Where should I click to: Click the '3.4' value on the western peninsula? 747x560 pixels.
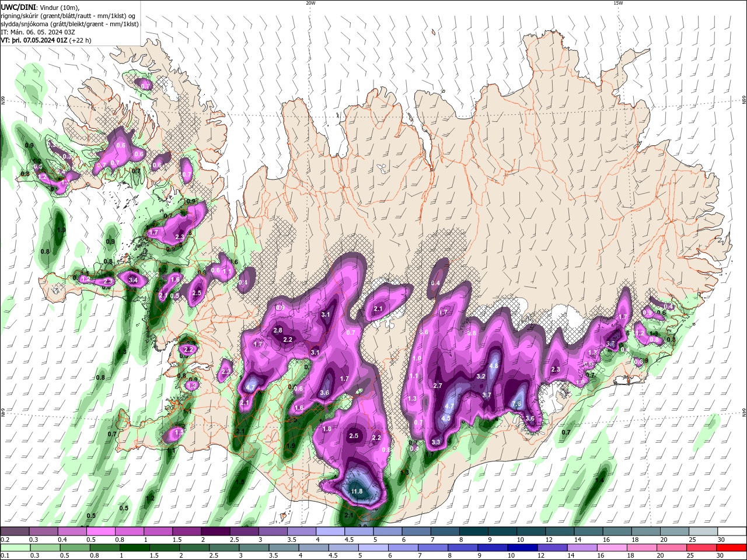click(133, 280)
